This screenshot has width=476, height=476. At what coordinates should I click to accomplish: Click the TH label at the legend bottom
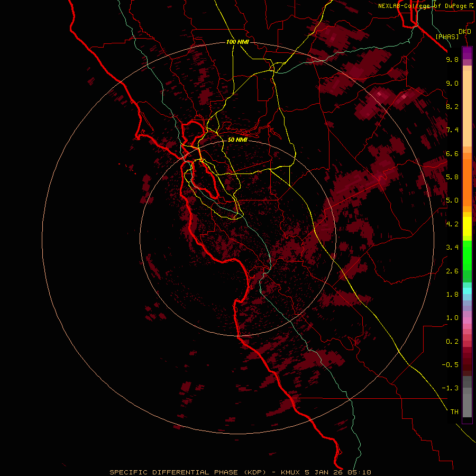[x=454, y=412]
